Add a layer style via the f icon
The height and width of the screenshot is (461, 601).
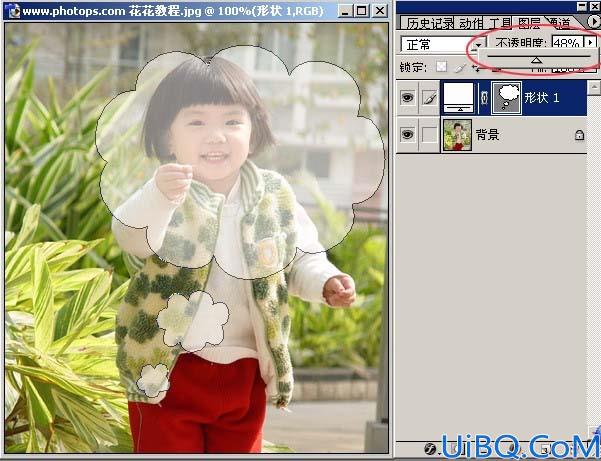tap(430, 448)
